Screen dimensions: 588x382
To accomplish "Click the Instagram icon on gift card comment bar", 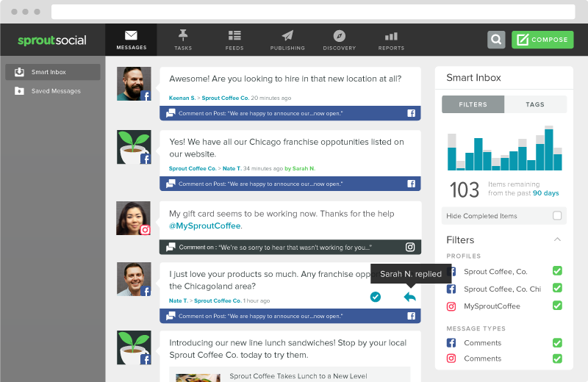I will point(410,247).
